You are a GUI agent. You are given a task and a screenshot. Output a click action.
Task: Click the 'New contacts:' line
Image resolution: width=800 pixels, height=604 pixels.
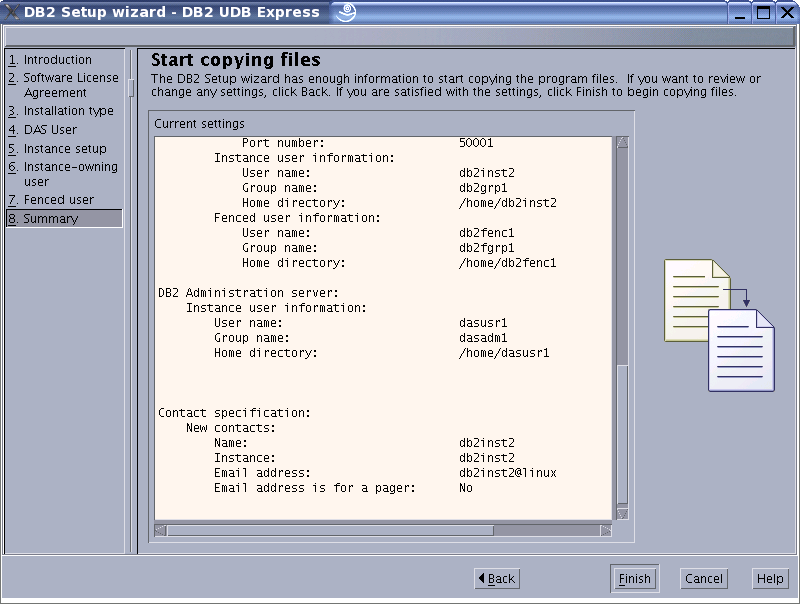pos(231,428)
